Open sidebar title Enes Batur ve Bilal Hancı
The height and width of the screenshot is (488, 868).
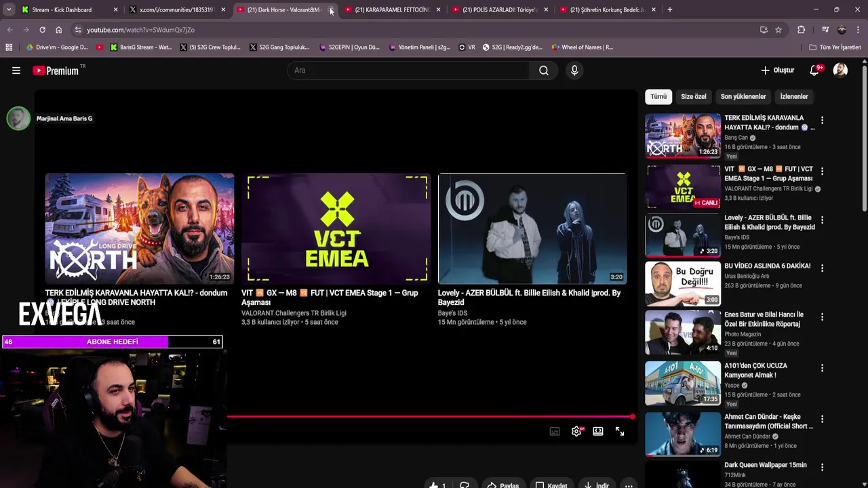764,319
